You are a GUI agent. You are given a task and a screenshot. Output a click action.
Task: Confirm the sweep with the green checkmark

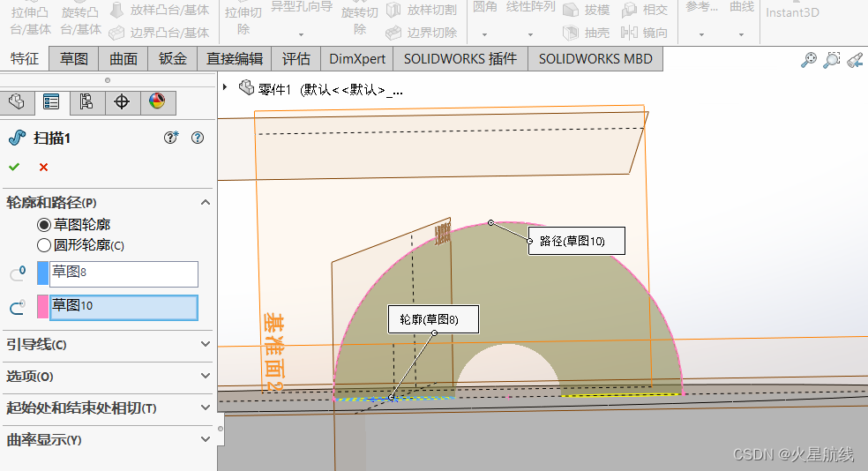14,167
